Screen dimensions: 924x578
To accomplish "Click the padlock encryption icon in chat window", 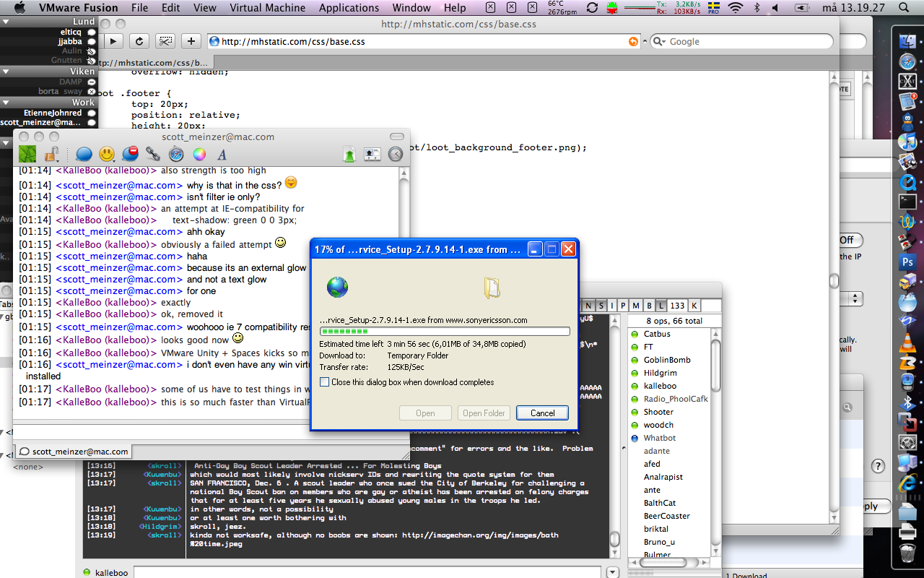I will pos(51,154).
